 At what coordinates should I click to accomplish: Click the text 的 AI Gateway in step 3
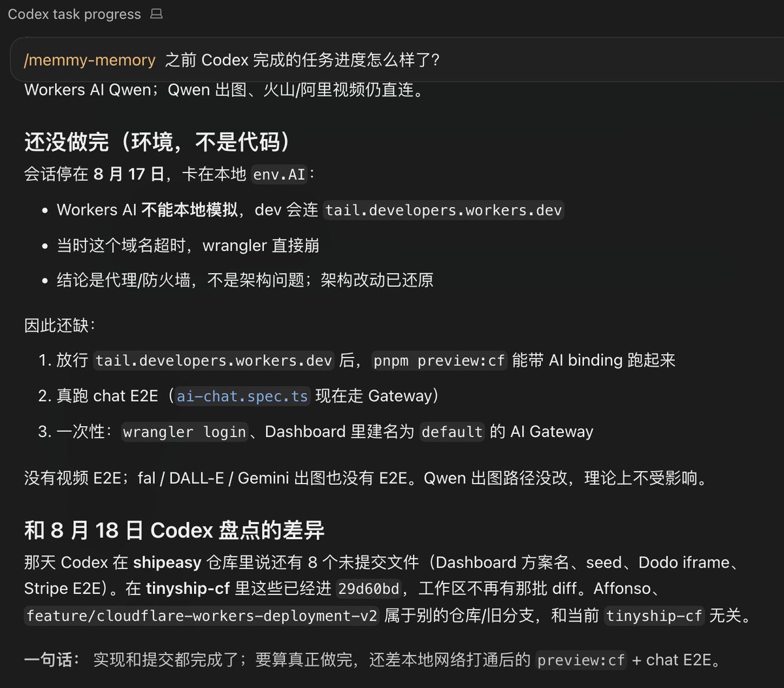(541, 432)
